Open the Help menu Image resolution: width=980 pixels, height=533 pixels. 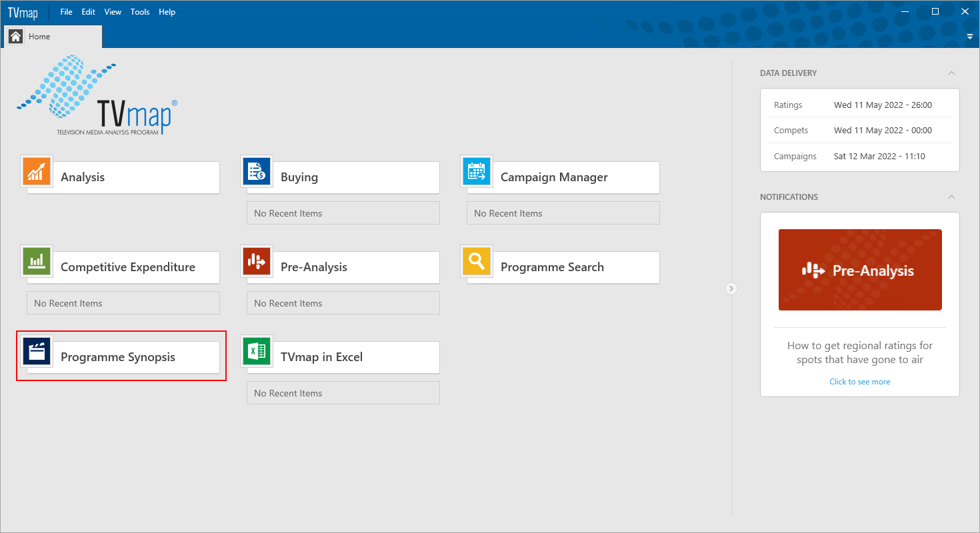coord(167,12)
